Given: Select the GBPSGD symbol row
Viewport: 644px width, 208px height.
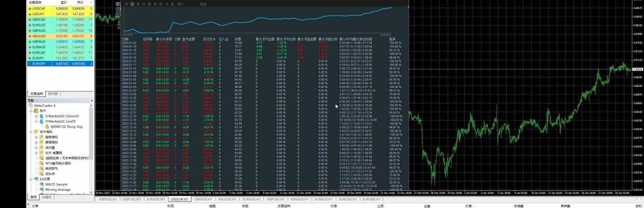Looking at the screenshot, I should tap(60, 30).
